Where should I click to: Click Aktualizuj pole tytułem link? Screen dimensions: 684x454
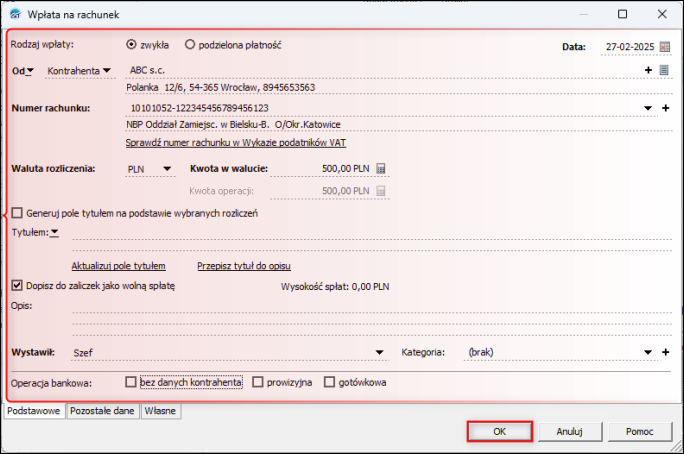tap(118, 266)
